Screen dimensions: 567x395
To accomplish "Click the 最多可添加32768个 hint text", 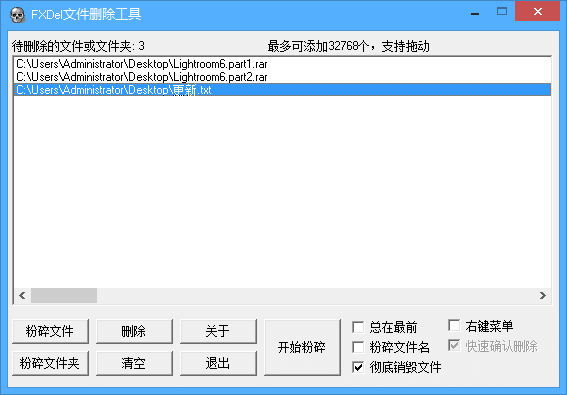I will point(349,46).
